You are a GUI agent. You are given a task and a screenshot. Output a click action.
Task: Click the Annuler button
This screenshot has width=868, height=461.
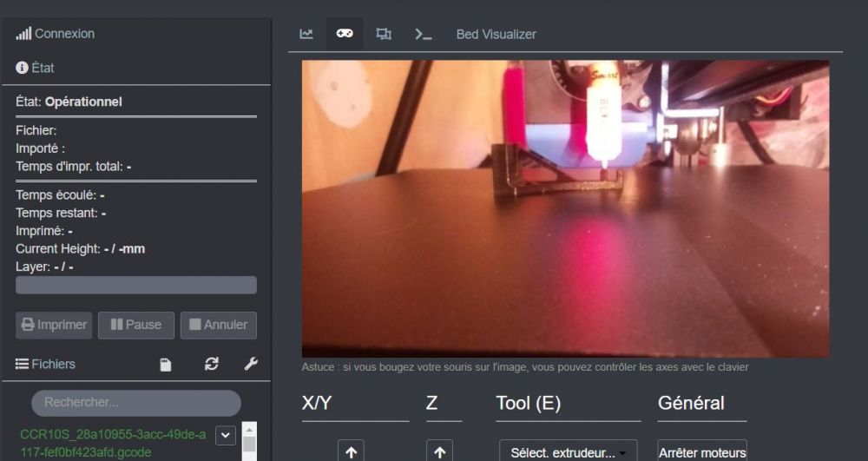click(219, 325)
